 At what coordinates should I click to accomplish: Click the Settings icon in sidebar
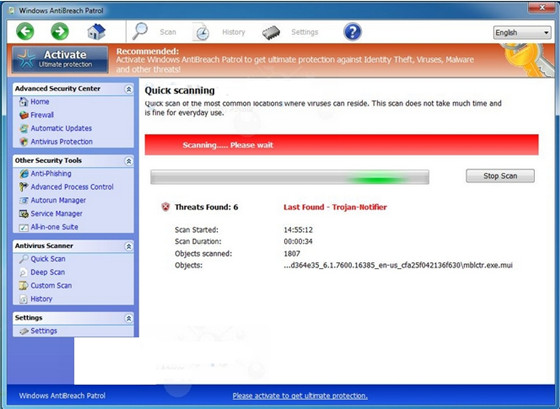pyautogui.click(x=24, y=331)
